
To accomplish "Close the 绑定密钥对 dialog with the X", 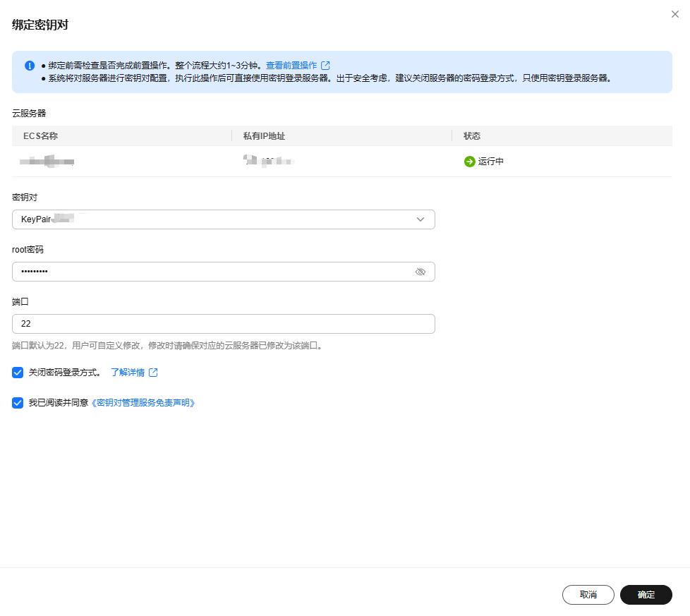I will point(674,14).
